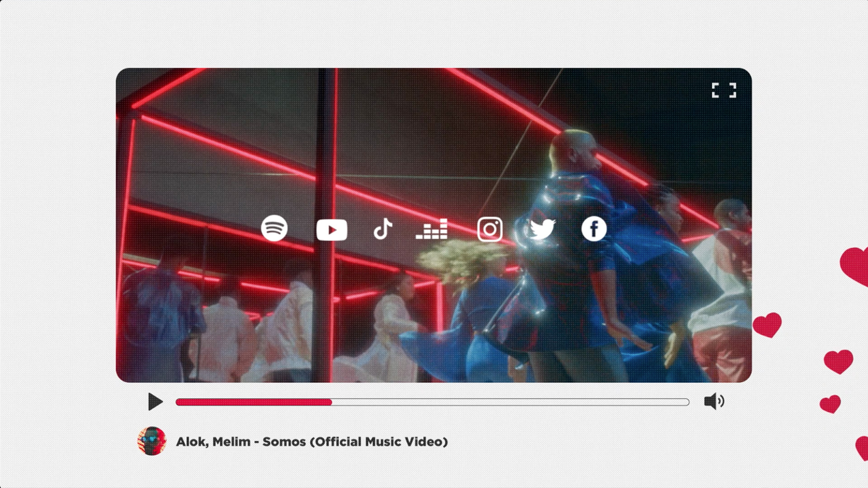Viewport: 868px width, 488px height.
Task: Open the TikTok icon link
Action: click(x=383, y=229)
